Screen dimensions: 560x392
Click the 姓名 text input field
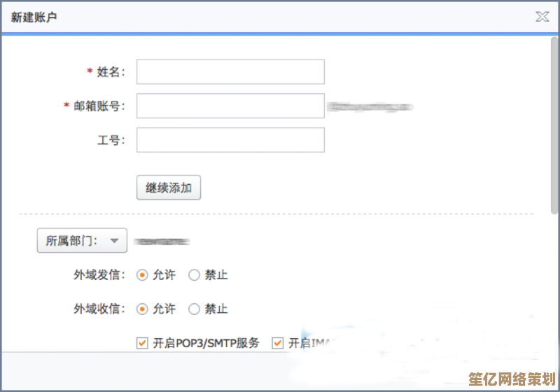pyautogui.click(x=230, y=72)
